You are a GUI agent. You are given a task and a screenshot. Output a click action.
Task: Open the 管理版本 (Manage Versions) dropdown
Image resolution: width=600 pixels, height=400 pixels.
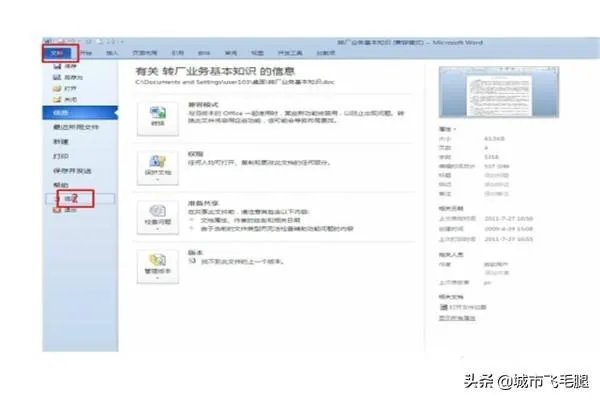[x=158, y=266]
